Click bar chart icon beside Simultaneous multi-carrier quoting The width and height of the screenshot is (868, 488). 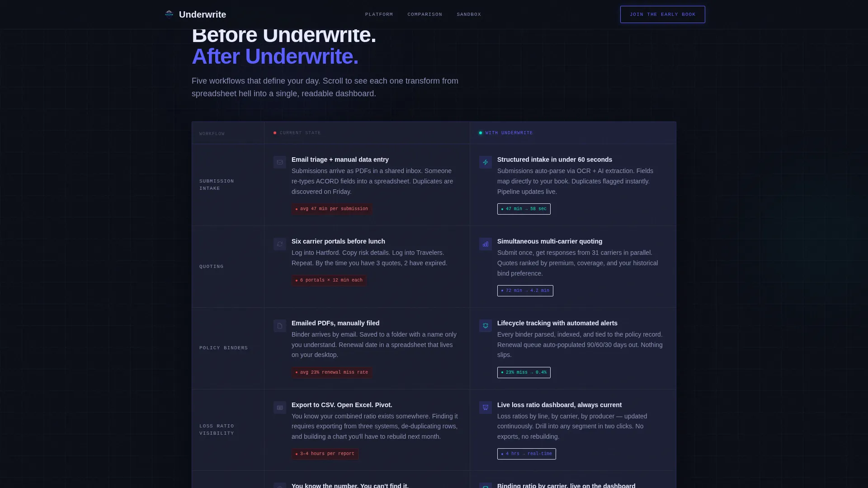point(486,244)
